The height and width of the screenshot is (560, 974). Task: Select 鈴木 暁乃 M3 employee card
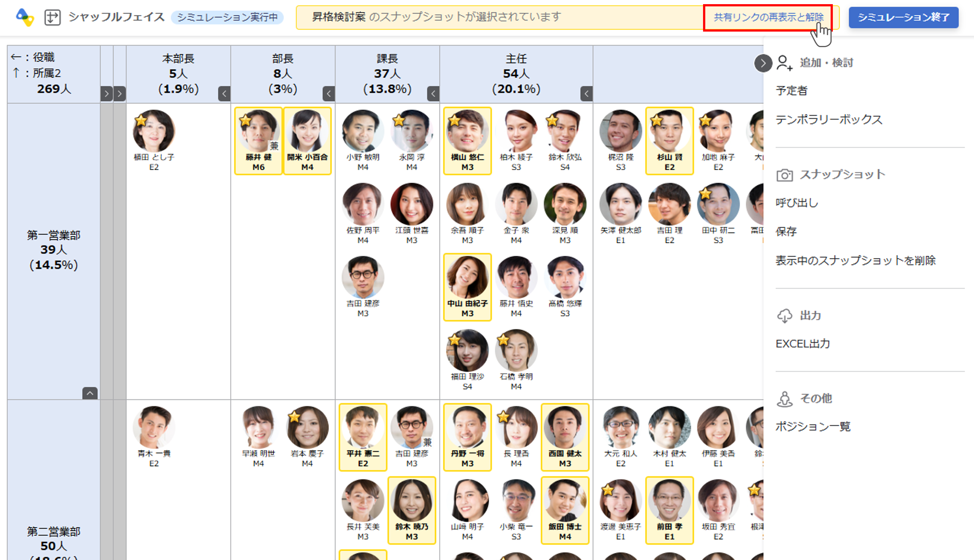pyautogui.click(x=411, y=510)
